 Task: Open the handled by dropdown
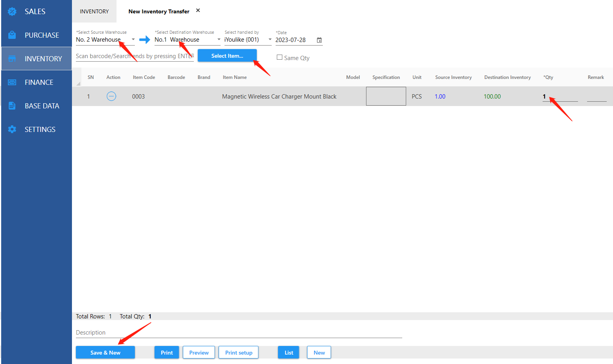point(270,39)
